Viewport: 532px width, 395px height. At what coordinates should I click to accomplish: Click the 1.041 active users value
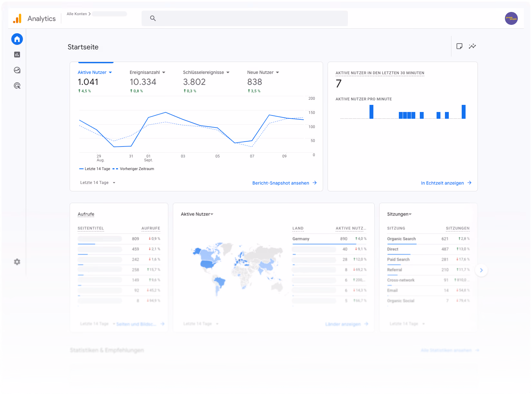pos(88,82)
